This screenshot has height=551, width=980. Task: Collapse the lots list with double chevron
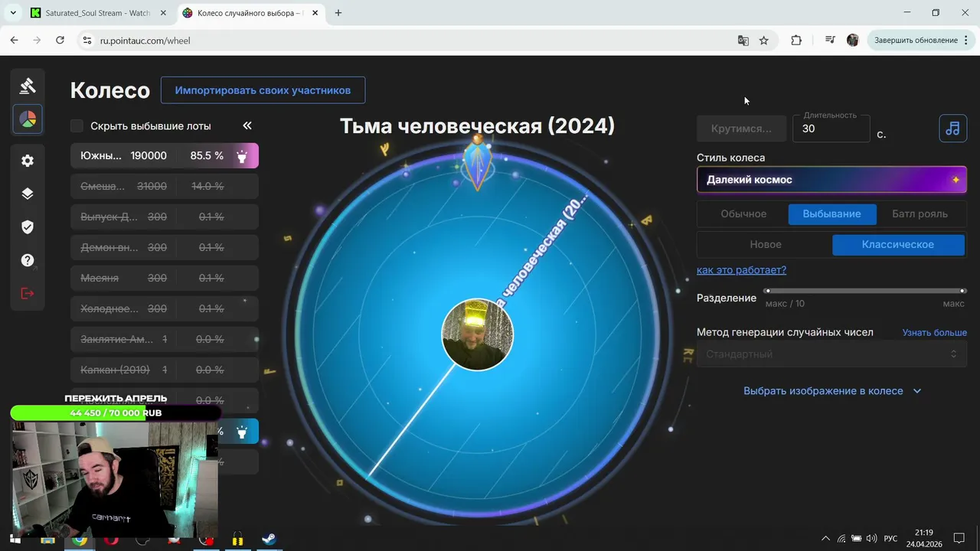coord(247,126)
